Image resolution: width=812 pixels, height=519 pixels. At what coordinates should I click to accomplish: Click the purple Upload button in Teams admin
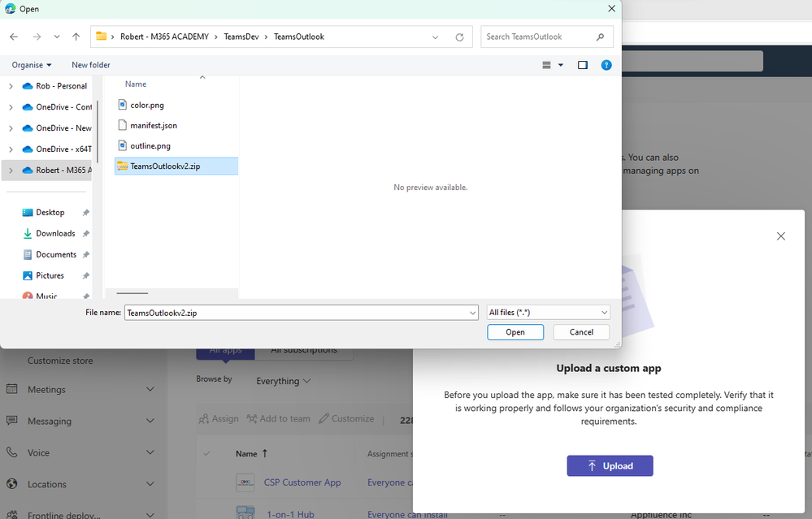click(610, 465)
